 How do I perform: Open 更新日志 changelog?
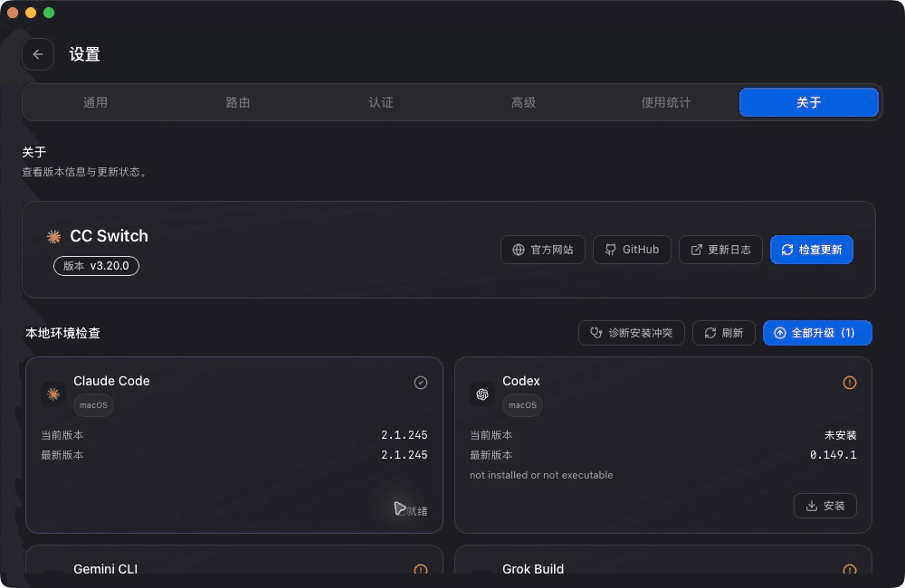click(720, 250)
